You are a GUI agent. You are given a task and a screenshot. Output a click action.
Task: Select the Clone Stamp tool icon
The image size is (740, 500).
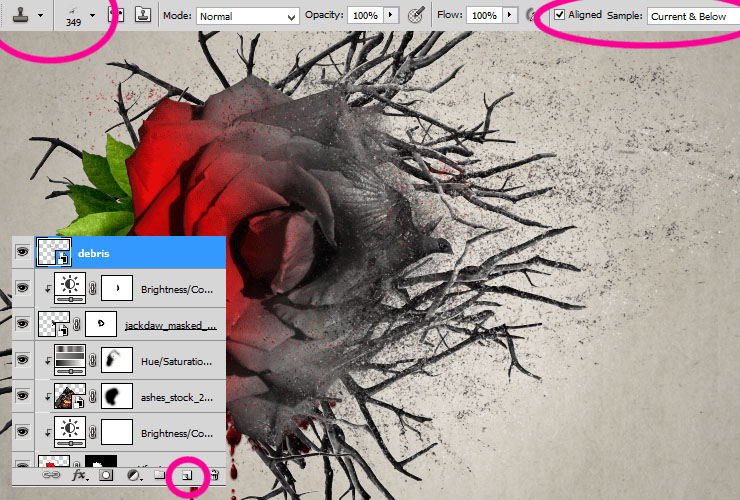click(x=20, y=15)
